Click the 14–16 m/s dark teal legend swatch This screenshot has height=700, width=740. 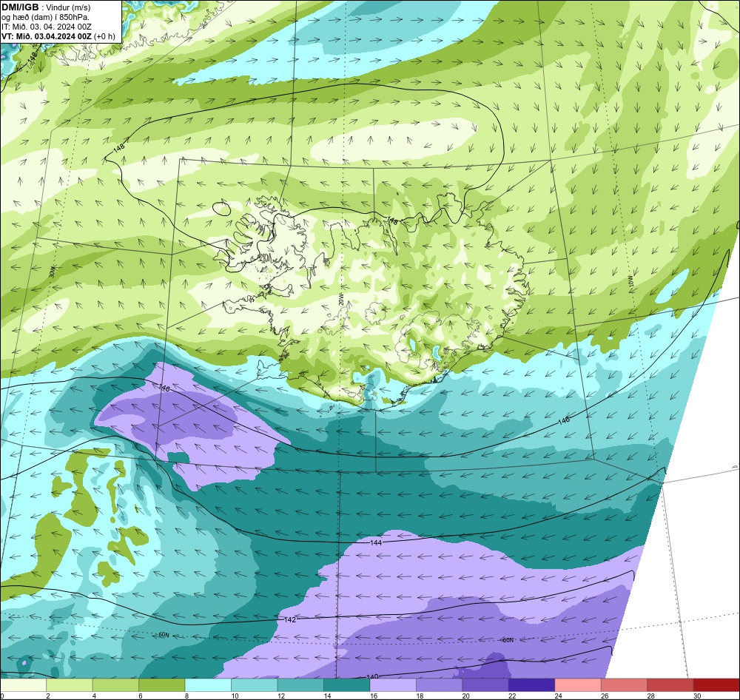click(347, 685)
